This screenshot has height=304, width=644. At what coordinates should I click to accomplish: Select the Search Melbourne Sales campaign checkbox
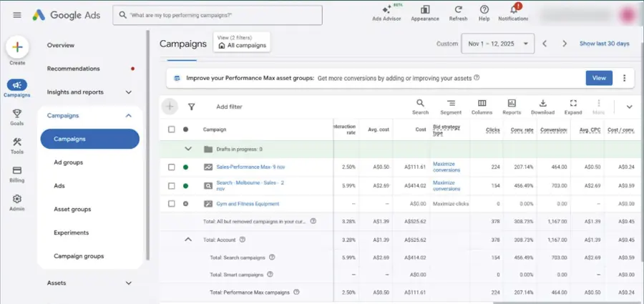tap(172, 186)
